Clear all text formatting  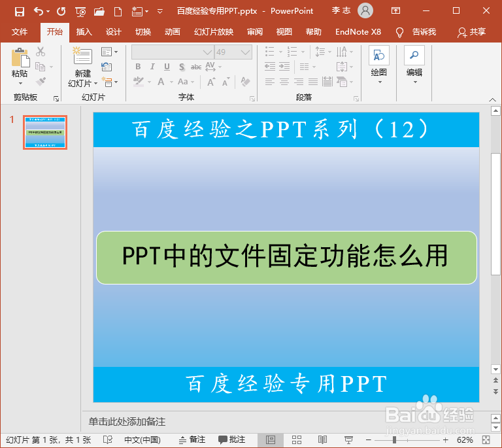245,82
